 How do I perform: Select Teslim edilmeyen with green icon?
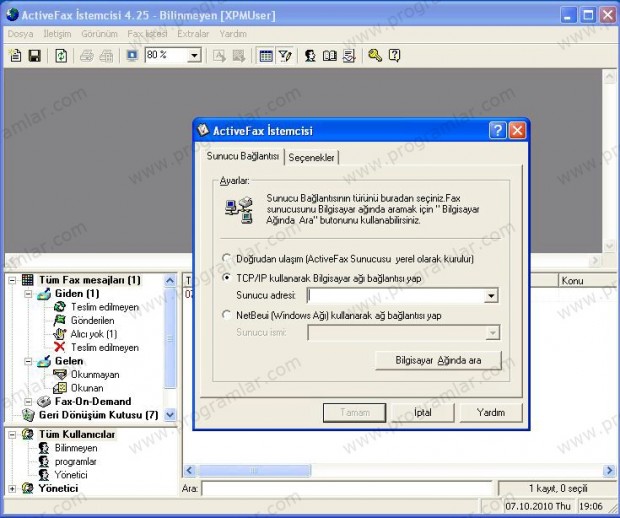(105, 307)
